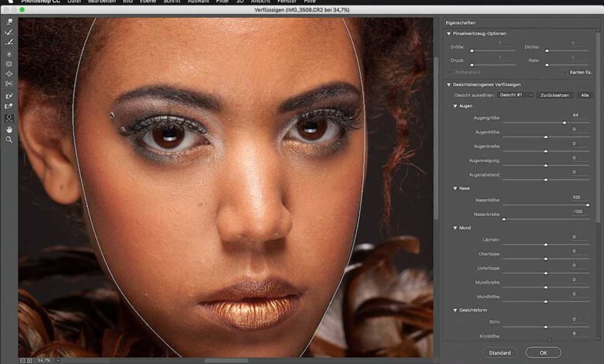Viewport: 604px width, 364px height.
Task: Select the Pucker tool
Action: 9,64
